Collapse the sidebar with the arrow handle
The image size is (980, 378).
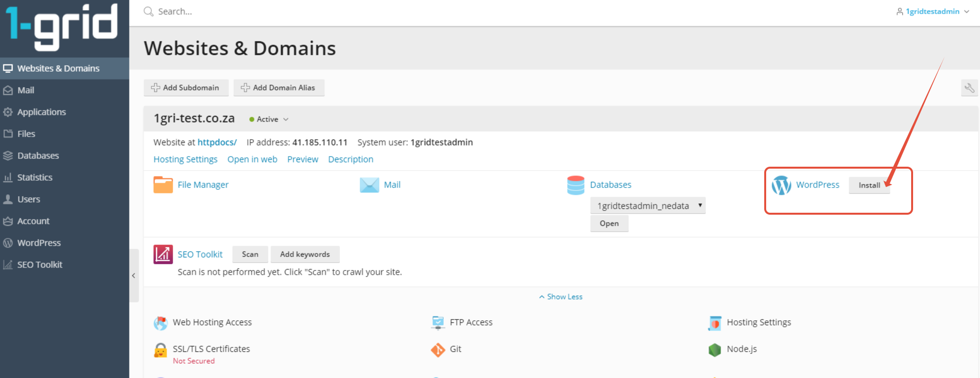134,276
